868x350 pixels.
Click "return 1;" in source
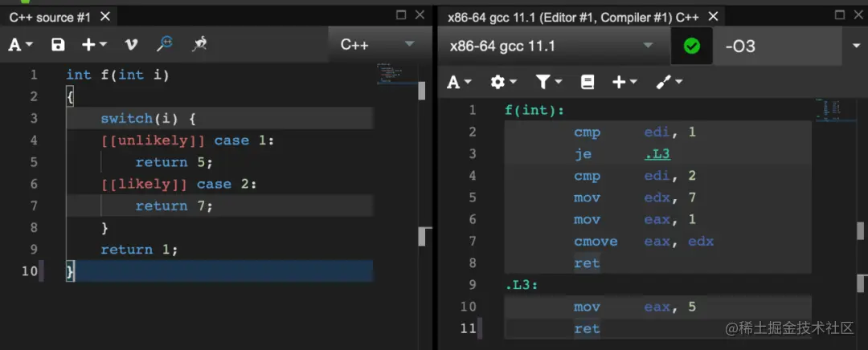(x=140, y=250)
